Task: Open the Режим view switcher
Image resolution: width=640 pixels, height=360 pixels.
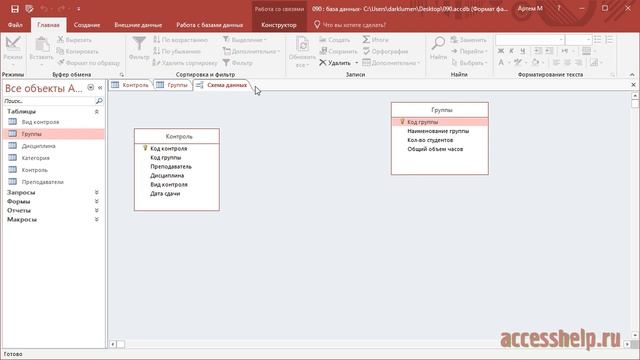Action: coord(13,52)
